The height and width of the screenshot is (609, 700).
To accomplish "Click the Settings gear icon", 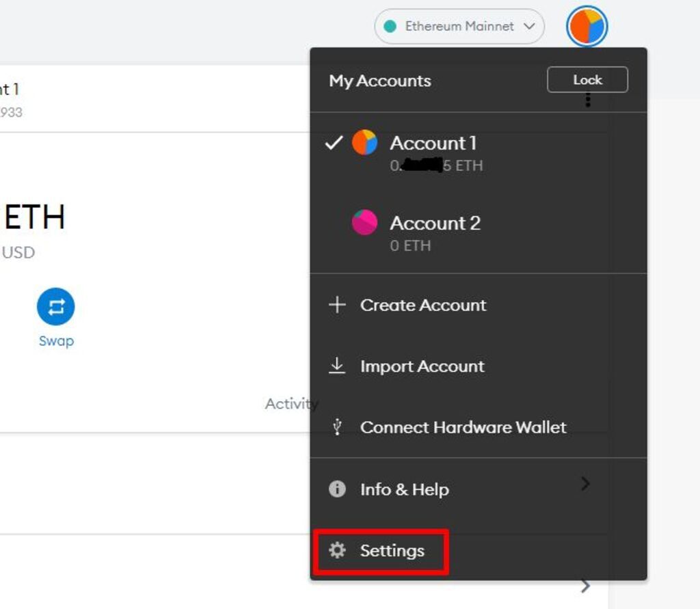I will [337, 550].
